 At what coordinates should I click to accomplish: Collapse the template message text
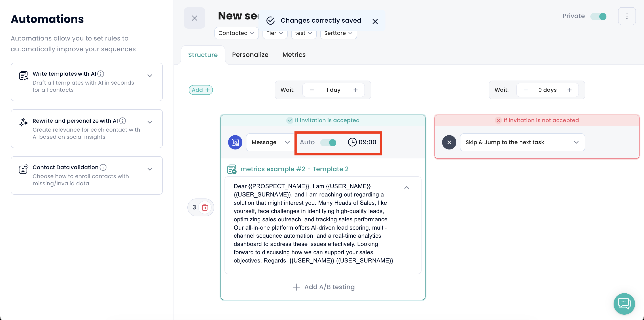407,187
